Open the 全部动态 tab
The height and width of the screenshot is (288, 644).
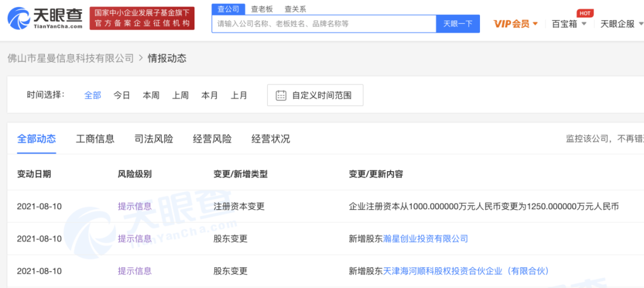[x=36, y=139]
